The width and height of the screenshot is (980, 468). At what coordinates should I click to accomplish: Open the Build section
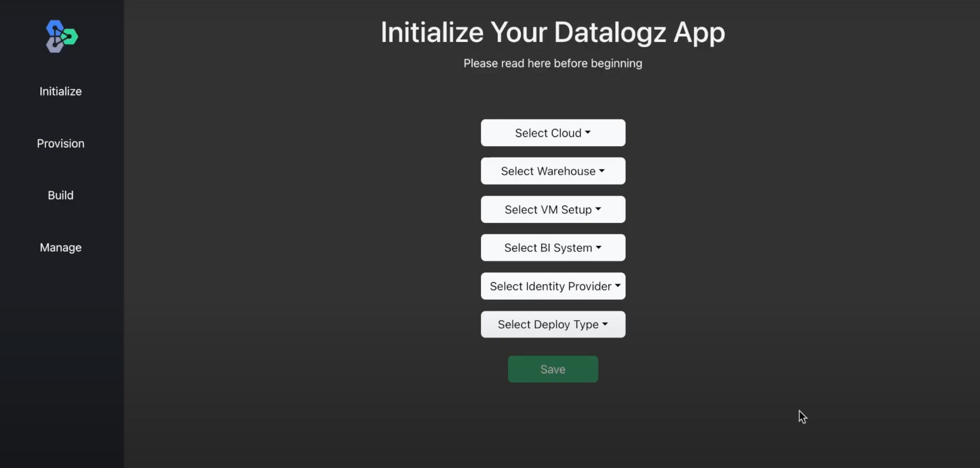point(60,195)
